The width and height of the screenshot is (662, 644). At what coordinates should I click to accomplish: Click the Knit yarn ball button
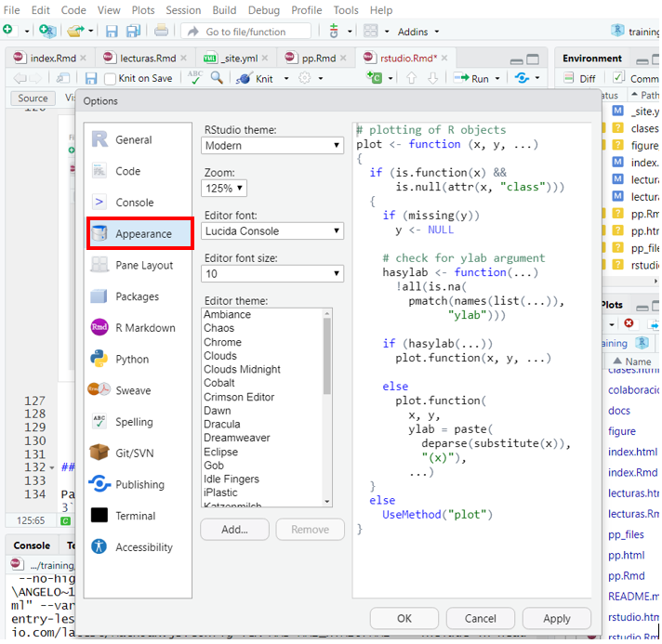coord(254,79)
